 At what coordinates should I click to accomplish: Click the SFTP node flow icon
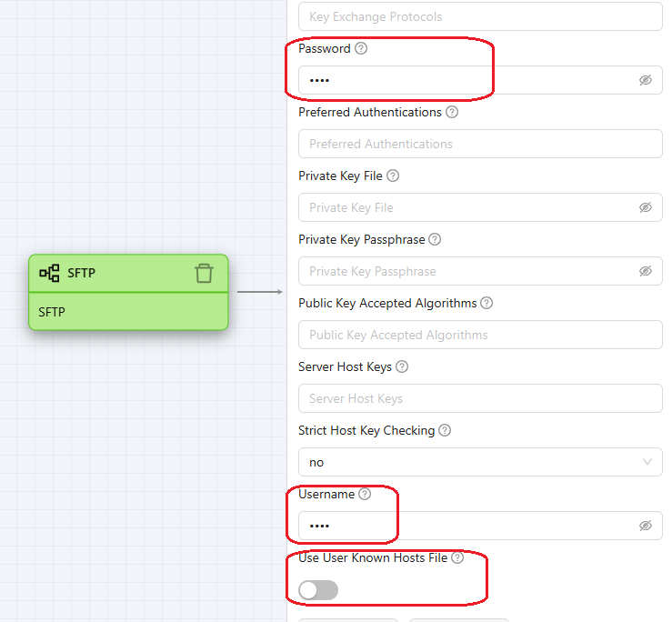click(49, 273)
